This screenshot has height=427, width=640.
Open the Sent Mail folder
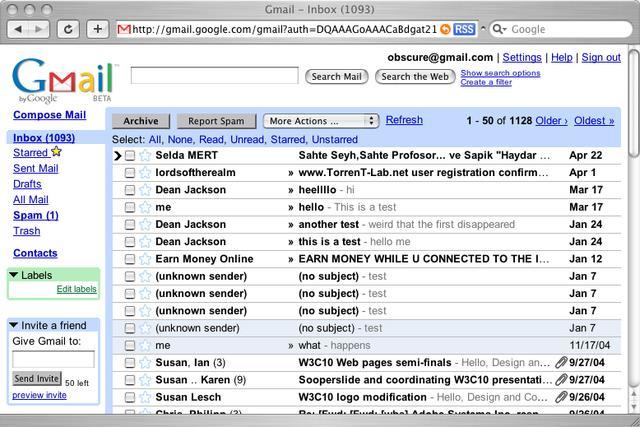(36, 168)
